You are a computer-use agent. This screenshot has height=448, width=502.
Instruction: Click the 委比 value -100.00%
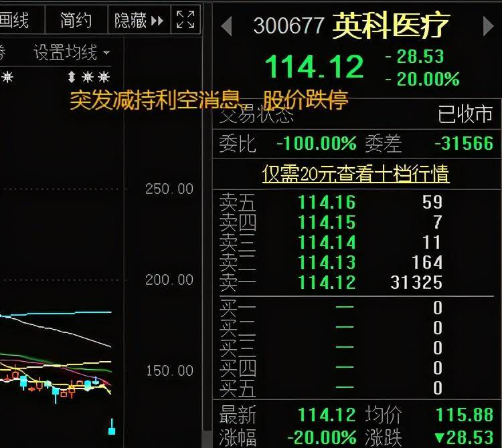coord(317,143)
